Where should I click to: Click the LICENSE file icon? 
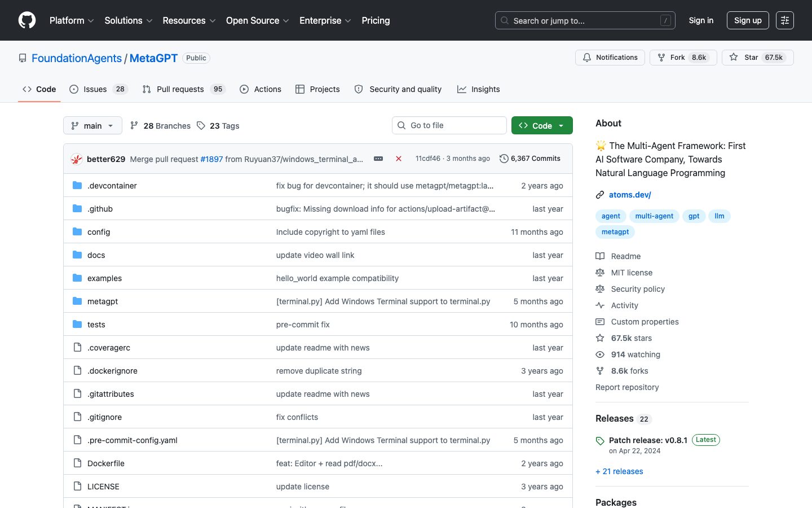tap(77, 487)
